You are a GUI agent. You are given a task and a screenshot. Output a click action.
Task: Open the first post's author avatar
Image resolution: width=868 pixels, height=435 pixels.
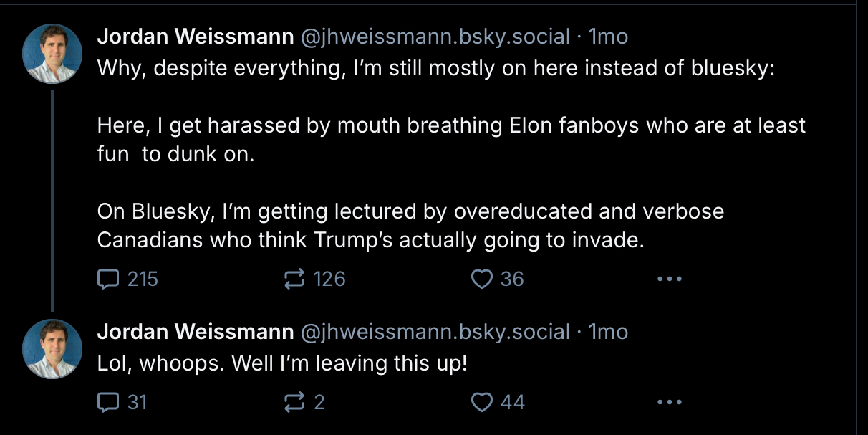(x=52, y=54)
